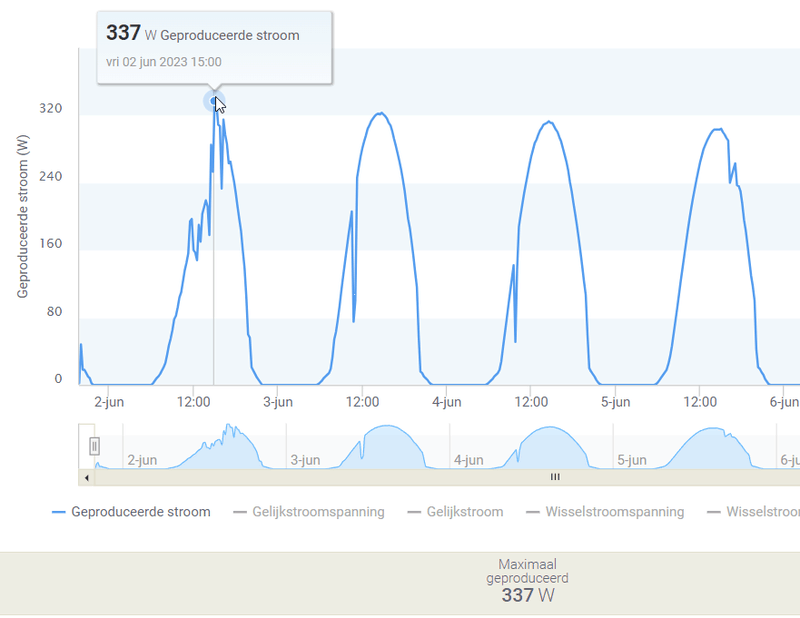Viewport: 800px width, 618px height.
Task: Click the 160 y-axis tick label
Action: (51, 243)
